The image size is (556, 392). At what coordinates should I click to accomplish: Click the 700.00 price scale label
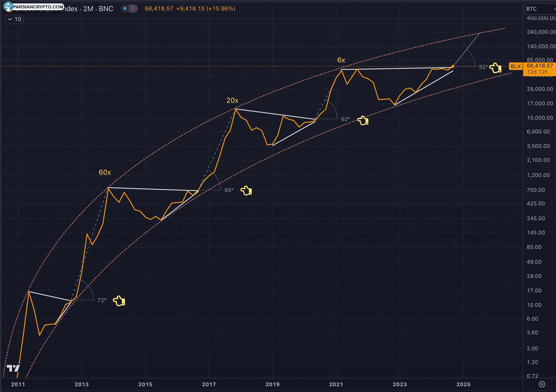536,190
